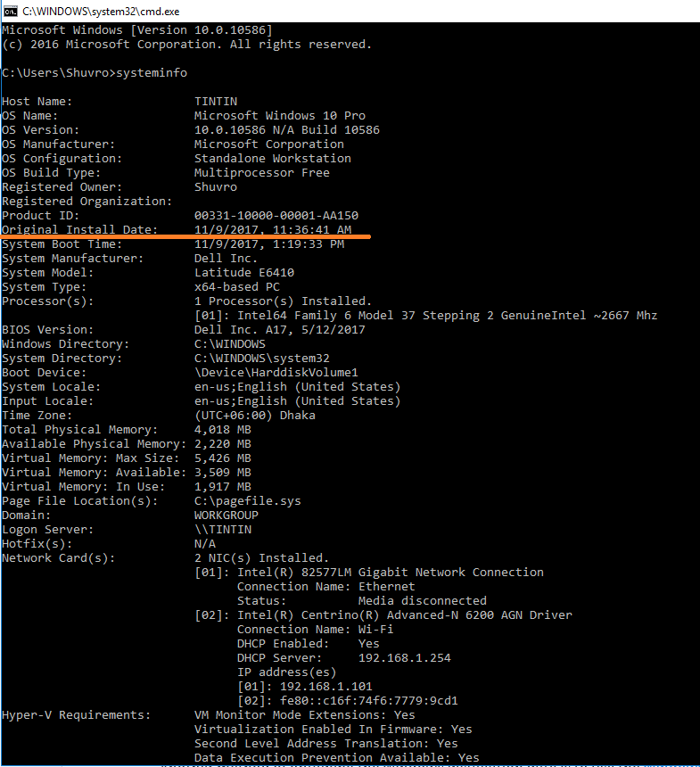Image resolution: width=700 pixels, height=767 pixels.
Task: Click the Page File Location C:\pagefile.sys
Action: click(248, 501)
